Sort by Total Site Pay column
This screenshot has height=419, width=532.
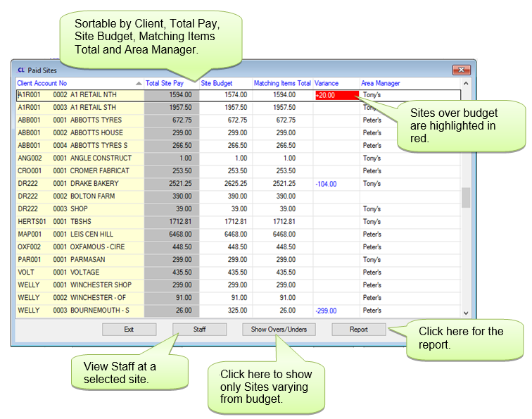tap(164, 83)
